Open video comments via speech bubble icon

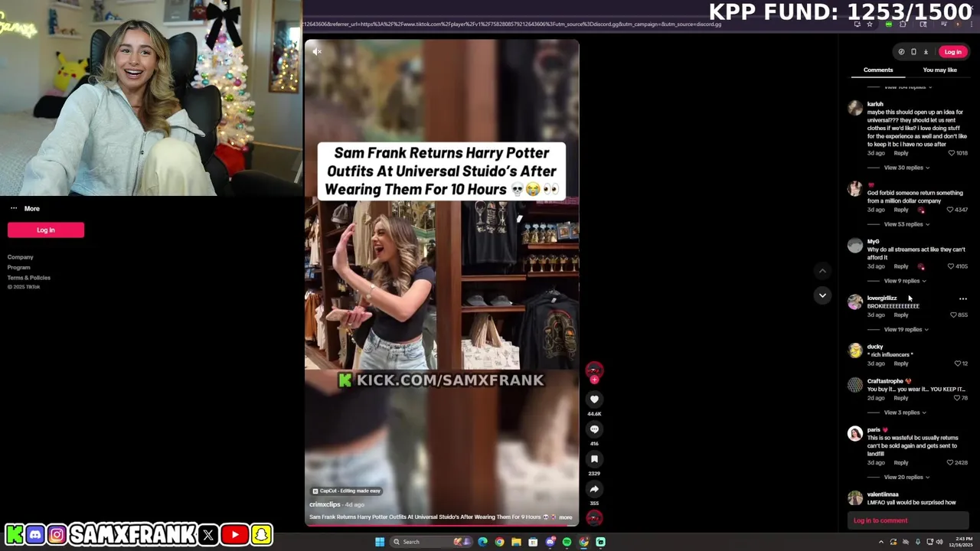pos(594,429)
